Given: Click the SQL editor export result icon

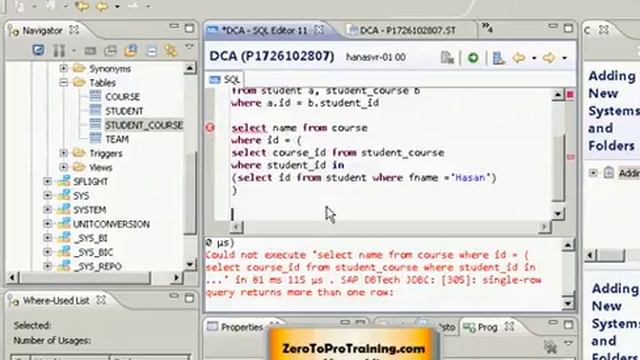Looking at the screenshot, I should (498, 58).
